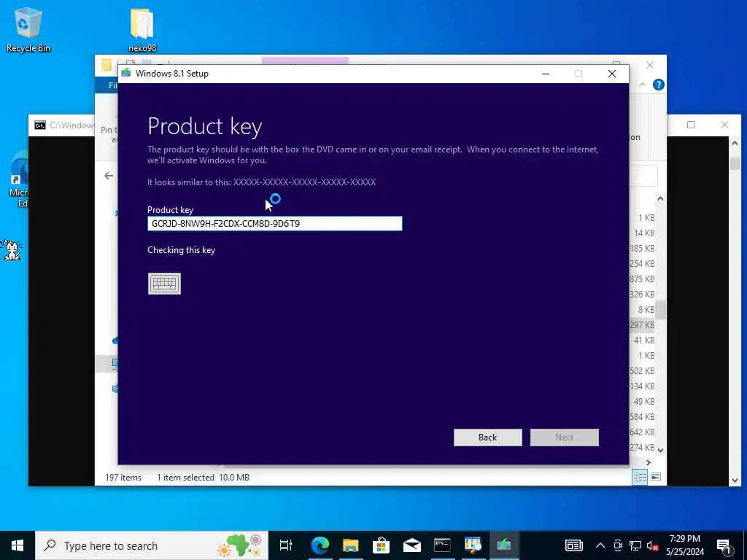
Task: Click the Next button in Setup
Action: 564,437
